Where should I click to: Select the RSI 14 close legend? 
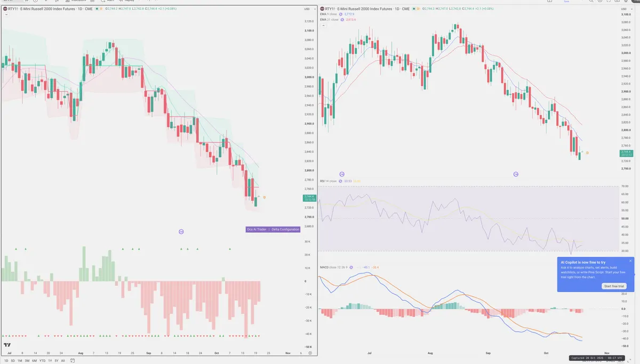coord(328,181)
